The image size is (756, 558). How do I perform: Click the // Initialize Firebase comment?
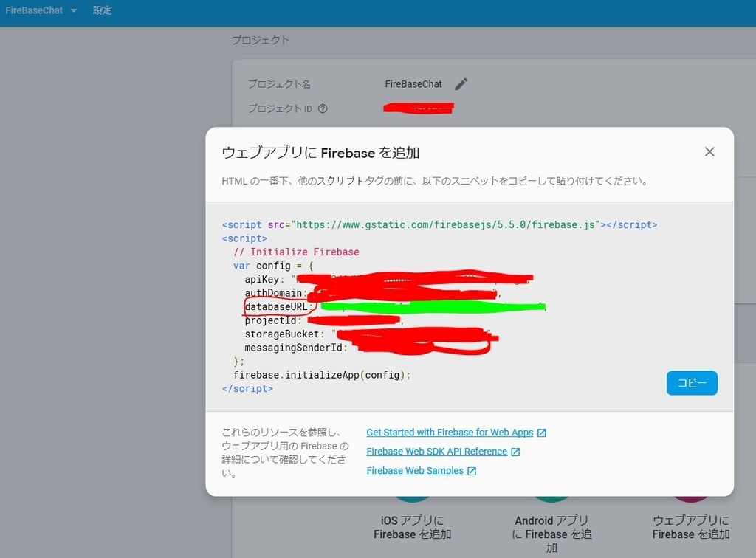coord(296,252)
